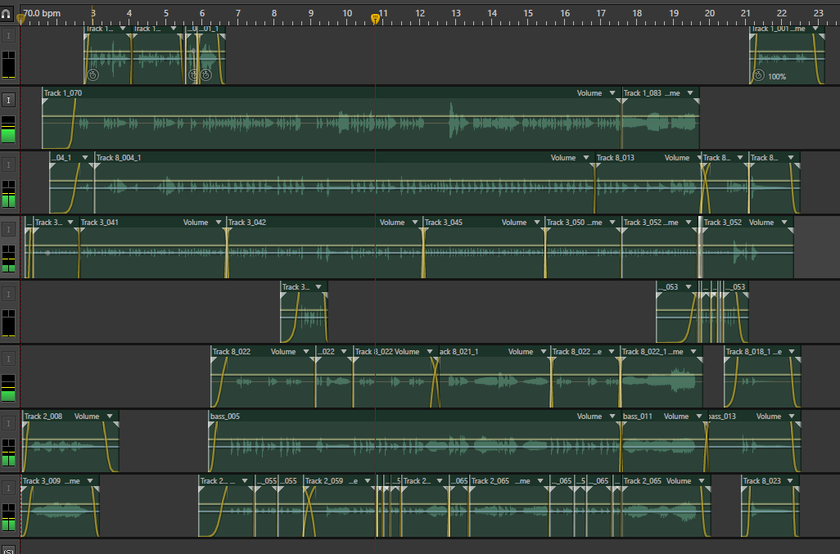Click the fade handle at the Track 1_070 and Track 1_083 boundary
This screenshot has width=840, height=554.
pos(621,101)
